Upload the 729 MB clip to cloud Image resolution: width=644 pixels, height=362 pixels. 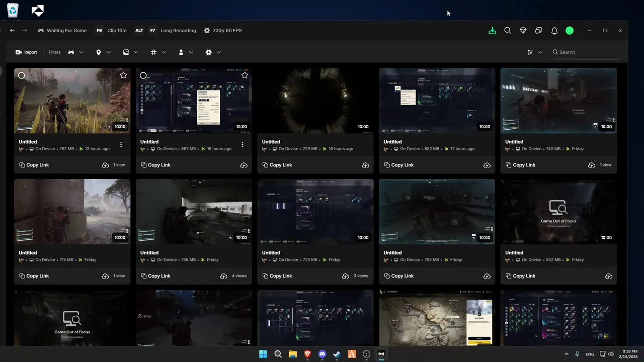point(365,165)
